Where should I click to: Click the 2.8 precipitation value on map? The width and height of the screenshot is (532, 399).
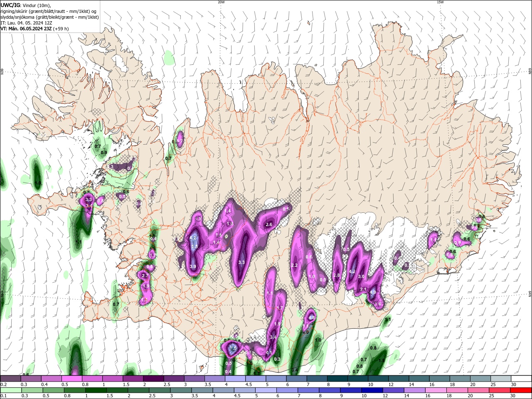(x=337, y=275)
